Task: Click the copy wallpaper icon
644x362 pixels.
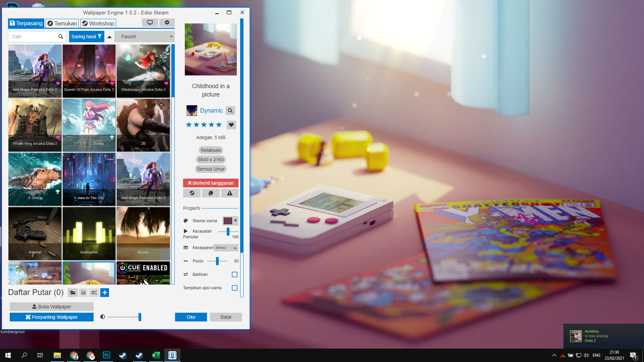Action: click(211, 192)
